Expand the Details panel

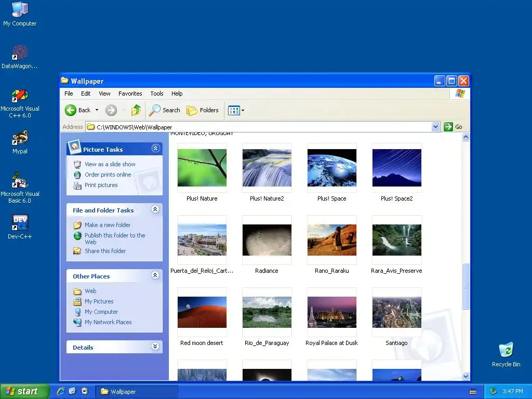pyautogui.click(x=155, y=347)
